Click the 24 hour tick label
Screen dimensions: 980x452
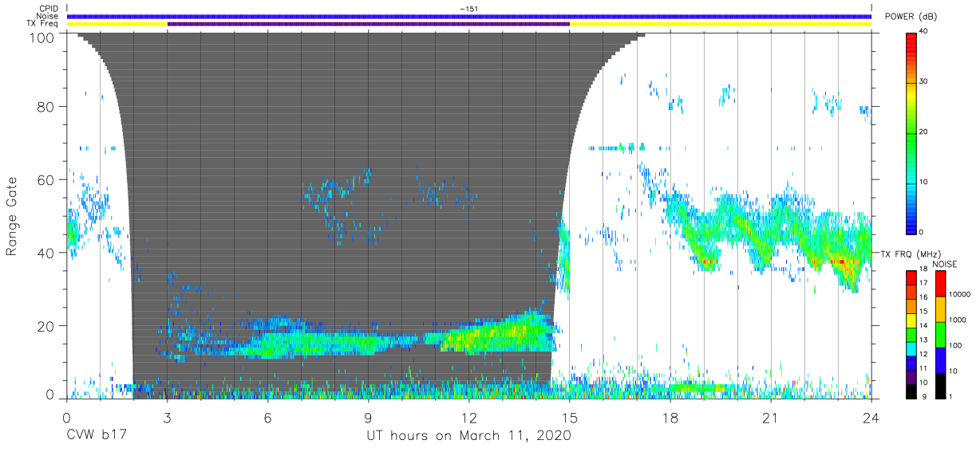tap(871, 418)
